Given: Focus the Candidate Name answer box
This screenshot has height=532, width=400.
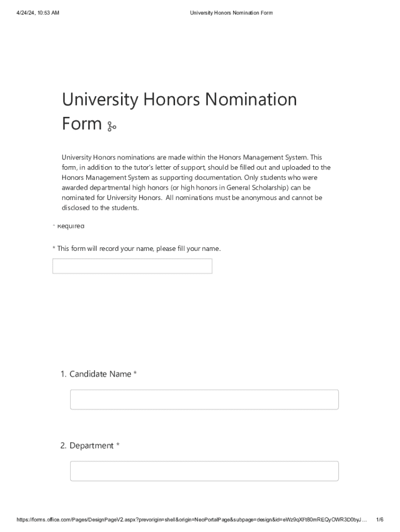Looking at the screenshot, I should click(x=204, y=400).
